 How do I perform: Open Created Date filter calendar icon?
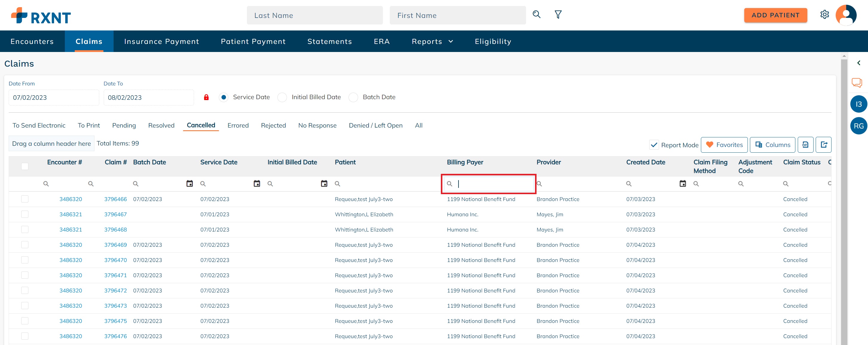point(683,183)
